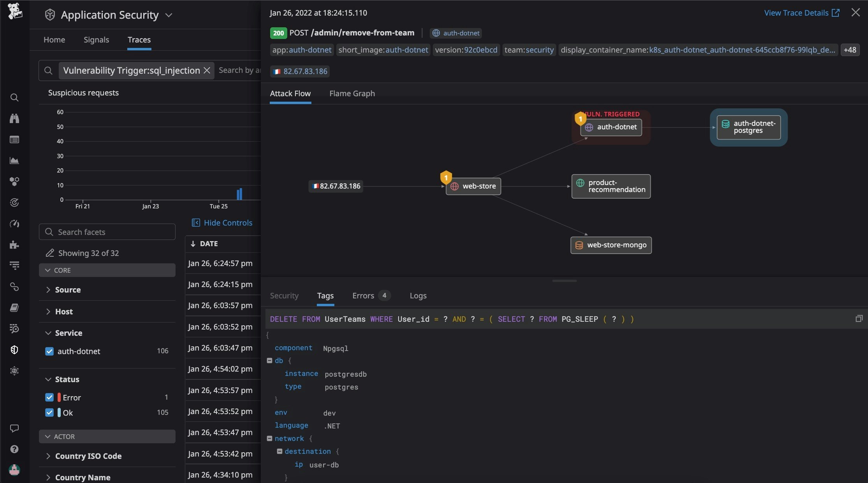Uncheck the Error status checkbox
The height and width of the screenshot is (483, 868).
49,397
